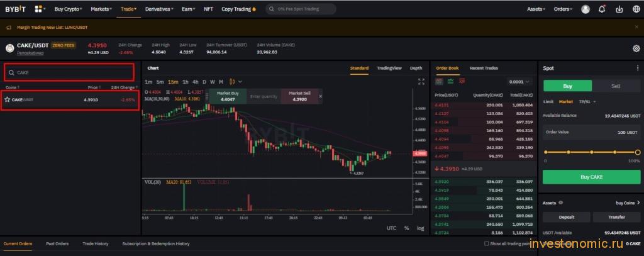Toggle log scale on chart
644x256 pixels.
421,228
